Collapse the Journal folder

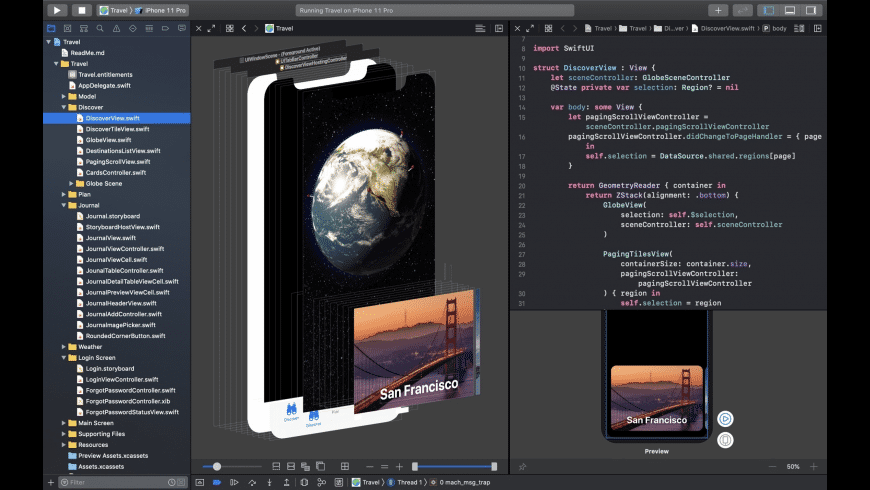click(63, 205)
